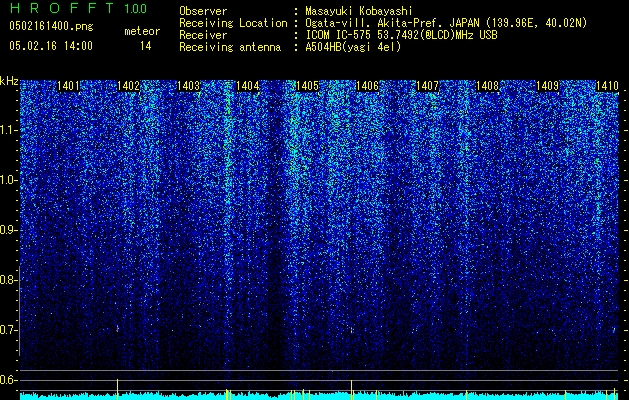Click the meteor count value 14

146,46
